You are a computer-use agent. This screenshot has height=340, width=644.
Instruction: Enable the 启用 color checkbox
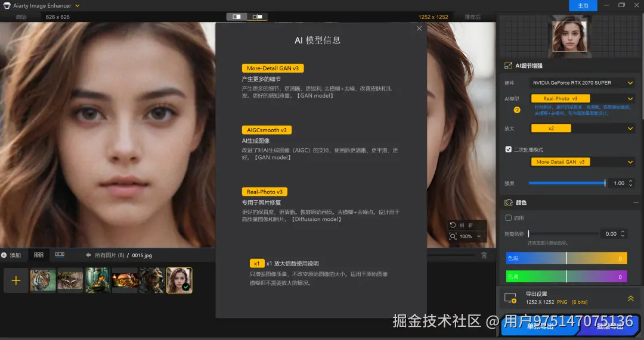click(508, 218)
